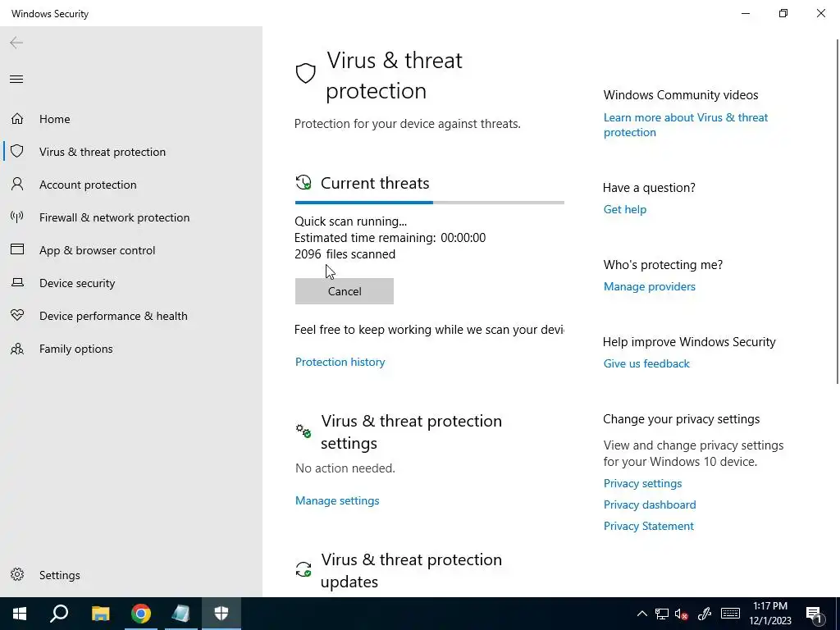Click the Firewall antenna icon in sidebar

click(17, 217)
